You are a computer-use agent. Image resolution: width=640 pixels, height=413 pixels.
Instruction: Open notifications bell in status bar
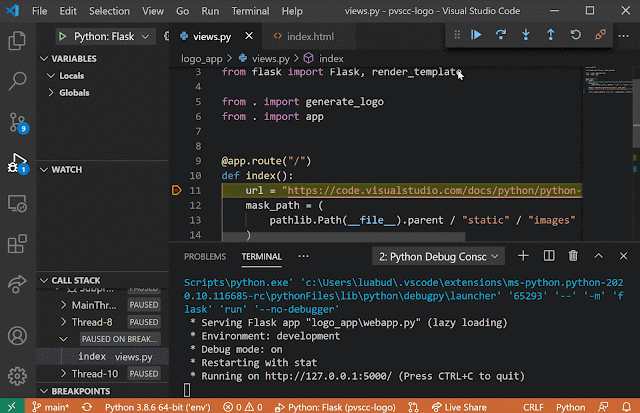point(626,407)
